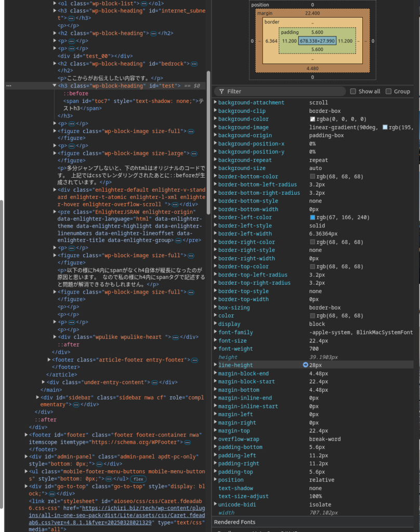Expand the background-image computed property
Viewport: 420px width, 532px height.
click(215, 127)
